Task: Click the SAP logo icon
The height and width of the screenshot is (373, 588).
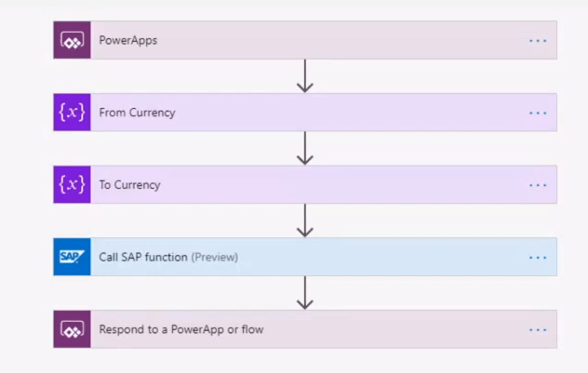Action: (x=72, y=257)
